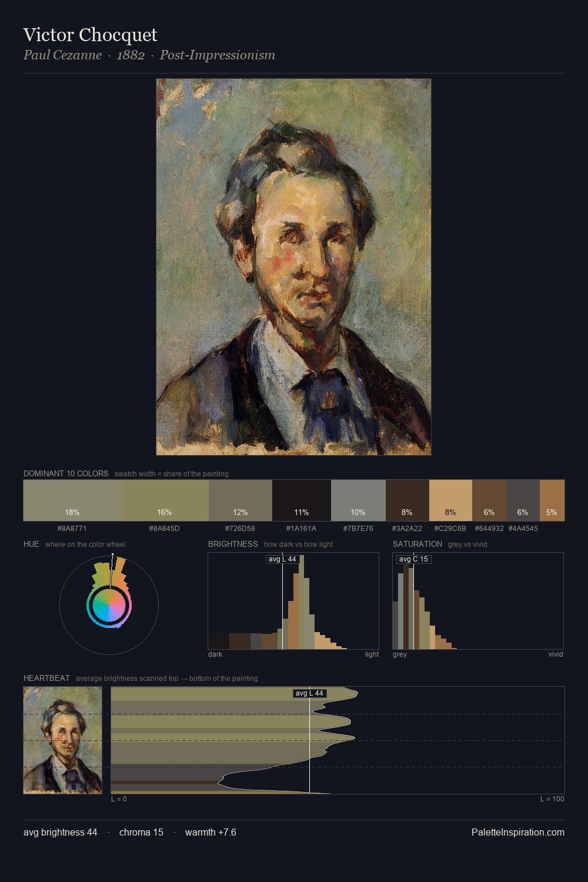Open the PaletteInspiration.com link
Image resolution: width=588 pixels, height=882 pixels.
point(518,832)
